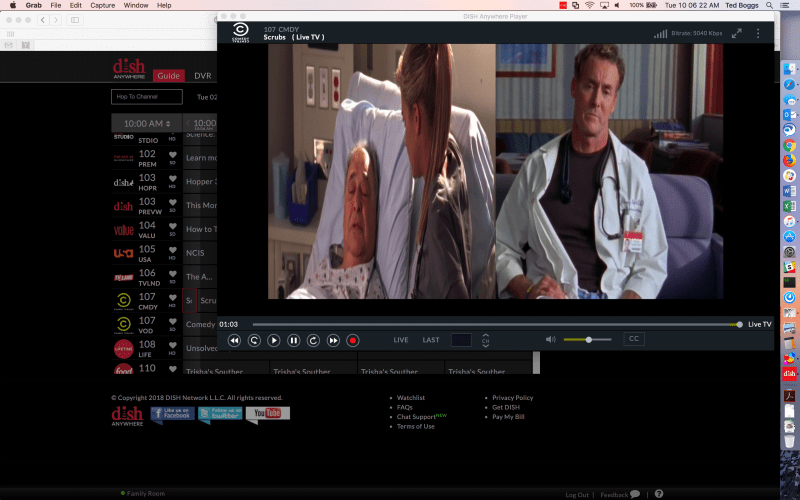Toggle favorite heart for 108 LIFE
Image resolution: width=800 pixels, height=500 pixels.
[x=172, y=345]
